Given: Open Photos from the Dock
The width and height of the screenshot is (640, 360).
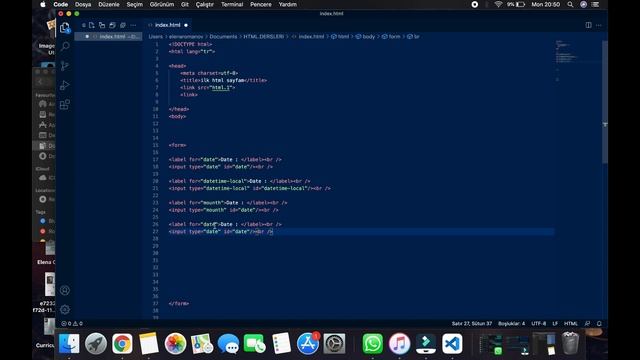Looking at the screenshot, I should [x=175, y=343].
